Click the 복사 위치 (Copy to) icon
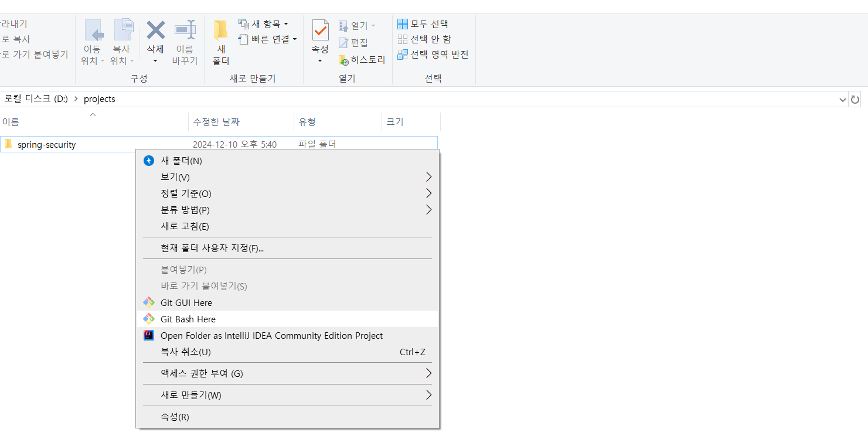This screenshot has width=868, height=439. pos(123,30)
